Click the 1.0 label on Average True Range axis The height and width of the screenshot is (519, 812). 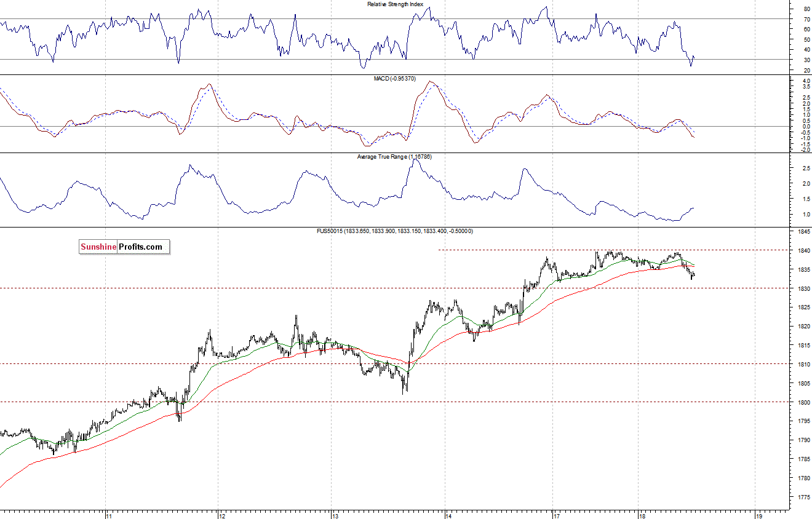click(x=806, y=215)
